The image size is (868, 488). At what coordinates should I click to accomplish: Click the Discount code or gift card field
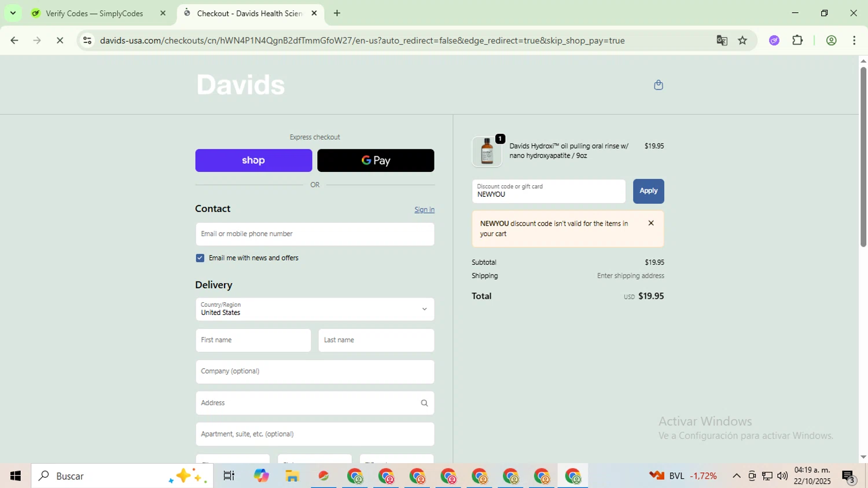(549, 191)
